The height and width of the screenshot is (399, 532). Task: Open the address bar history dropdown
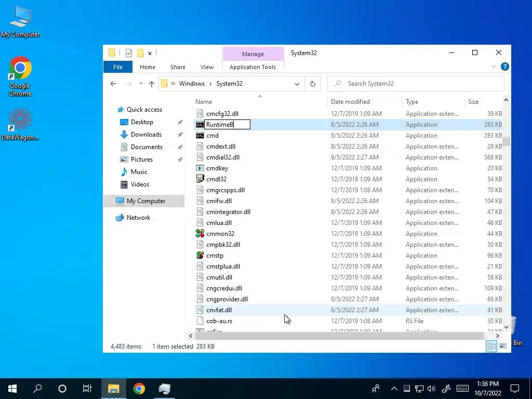(x=297, y=84)
